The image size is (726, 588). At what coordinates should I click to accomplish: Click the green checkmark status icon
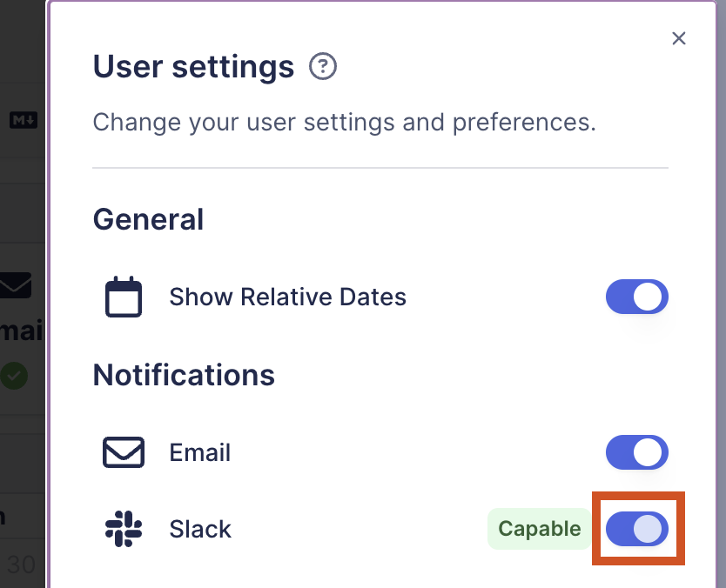[14, 376]
